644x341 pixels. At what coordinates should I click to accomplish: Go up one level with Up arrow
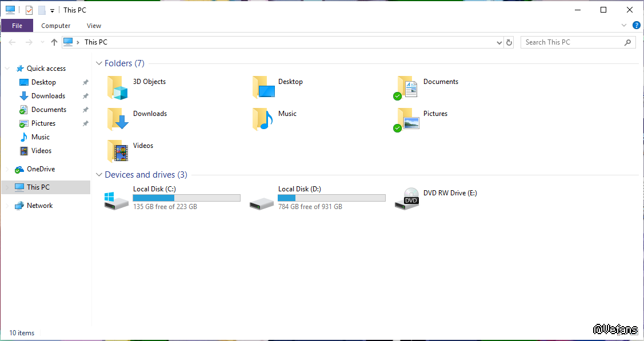[54, 42]
